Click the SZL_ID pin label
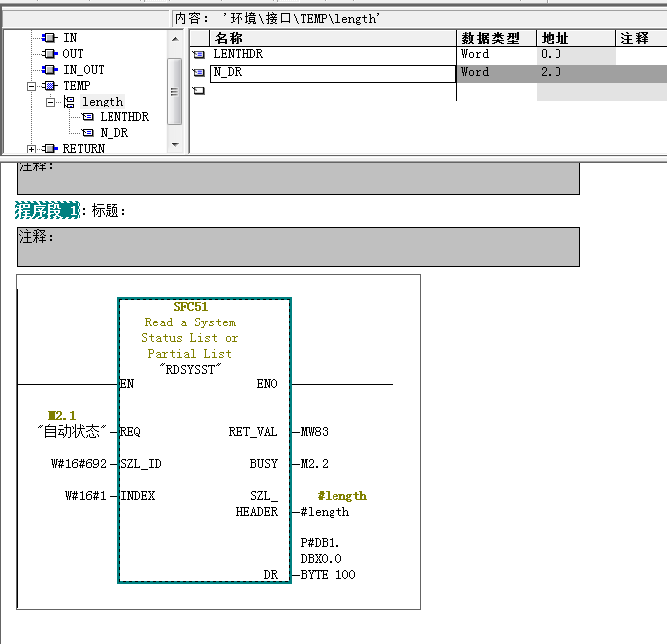Viewport: 667px width, 644px height. pos(141,464)
